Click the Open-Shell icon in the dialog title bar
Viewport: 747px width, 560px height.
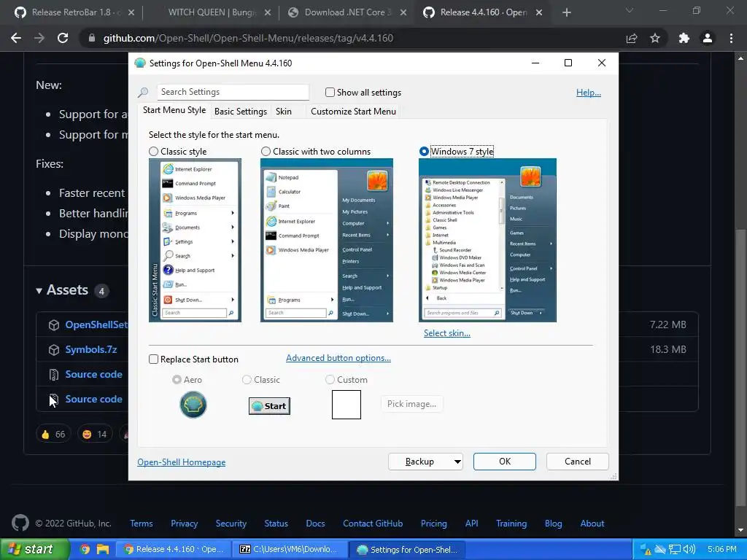(x=140, y=63)
